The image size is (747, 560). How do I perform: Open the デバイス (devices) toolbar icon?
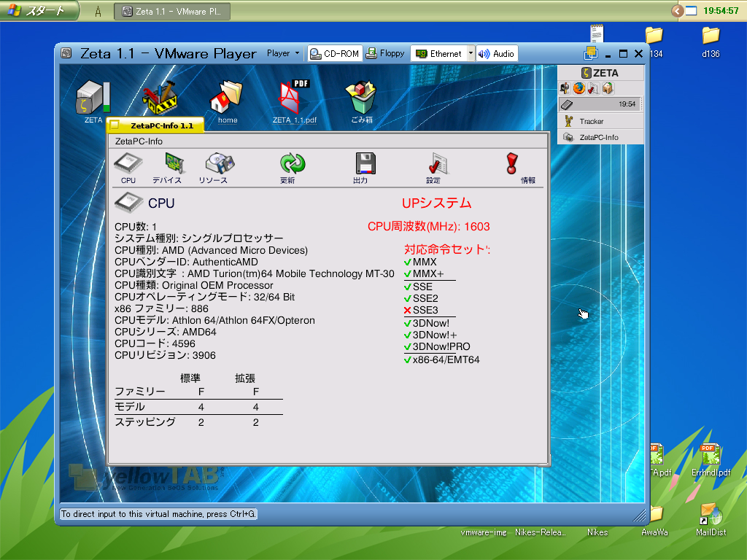[167, 168]
